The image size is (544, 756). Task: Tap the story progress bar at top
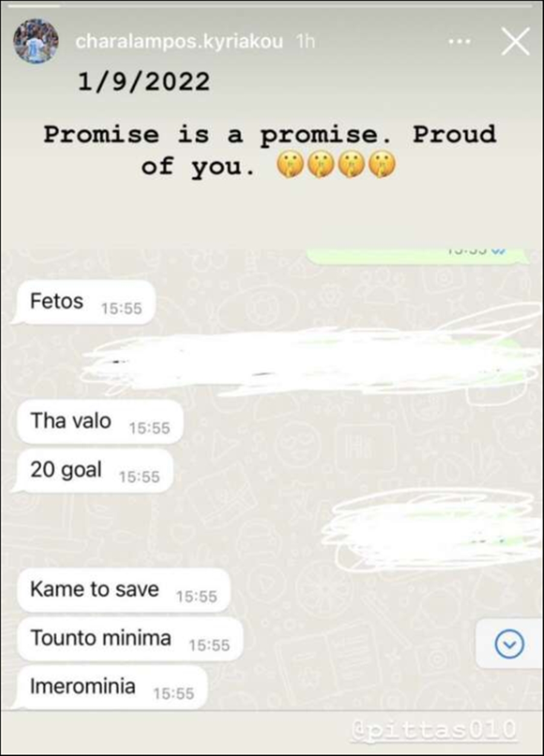pyautogui.click(x=272, y=5)
